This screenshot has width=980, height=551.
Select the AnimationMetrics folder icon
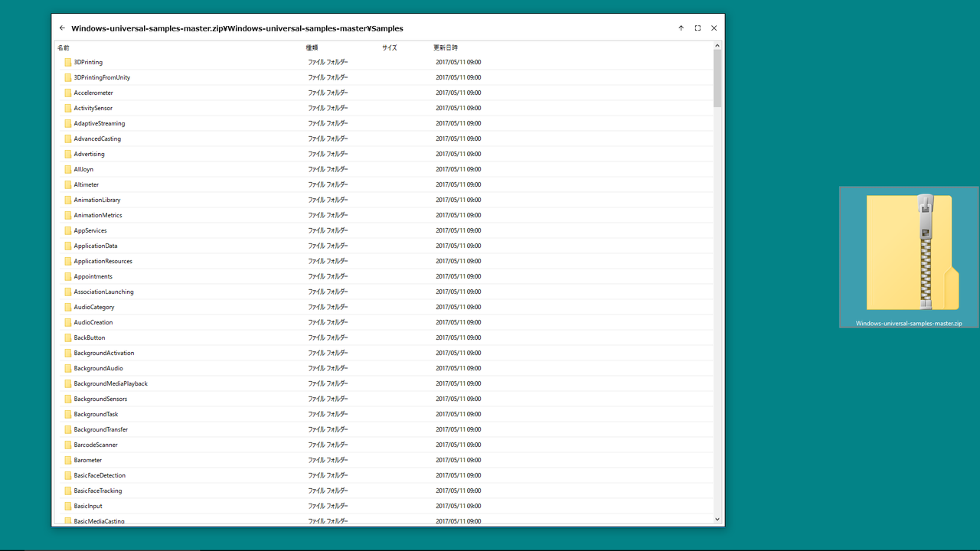(x=68, y=215)
